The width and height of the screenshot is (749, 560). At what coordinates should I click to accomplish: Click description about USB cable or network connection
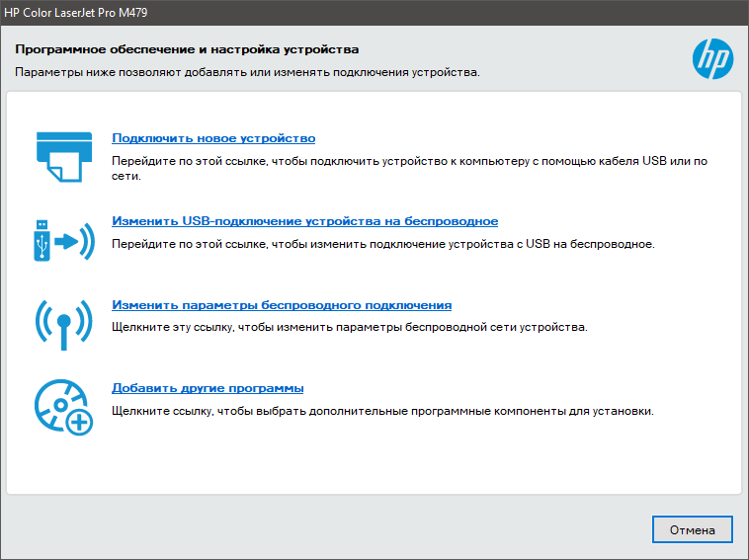coord(409,169)
